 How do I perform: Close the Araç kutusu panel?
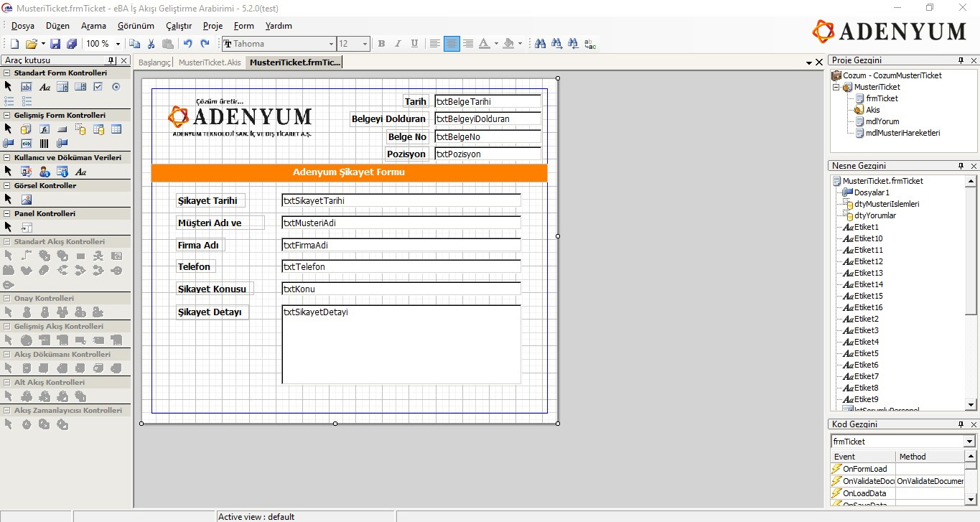124,61
